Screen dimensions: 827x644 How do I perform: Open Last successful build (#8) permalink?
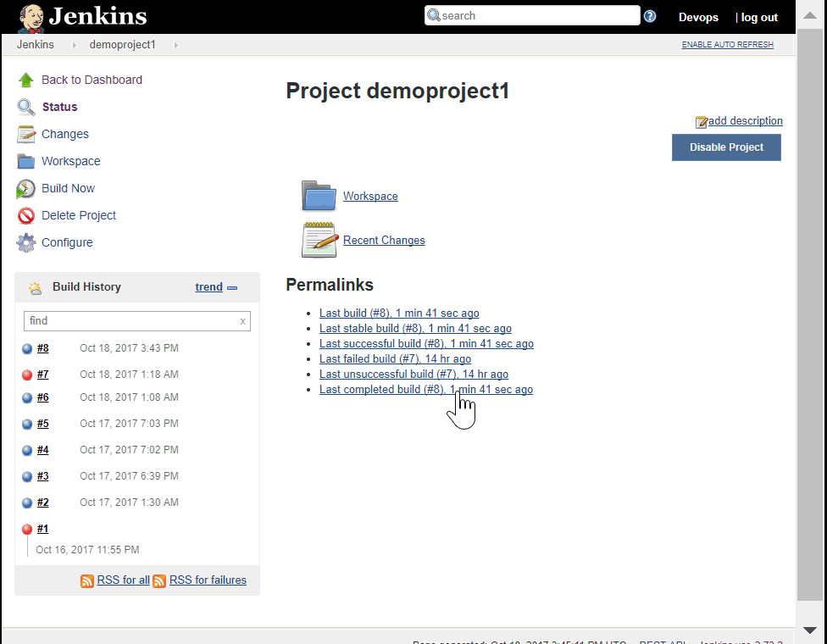click(x=426, y=344)
